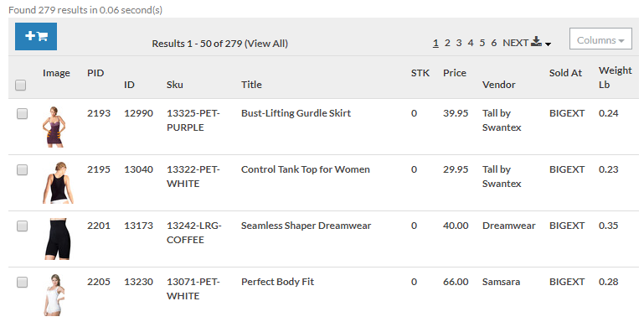Click View All results link
Viewport: 644px width, 322px height.
(x=266, y=44)
